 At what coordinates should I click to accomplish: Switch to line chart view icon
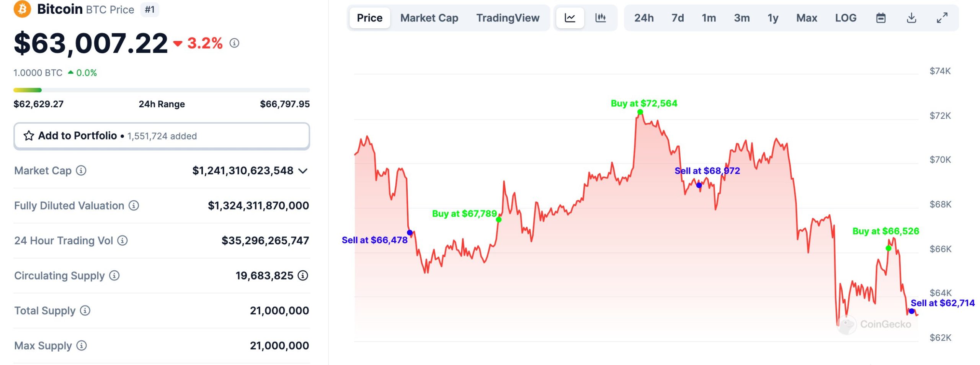click(570, 18)
